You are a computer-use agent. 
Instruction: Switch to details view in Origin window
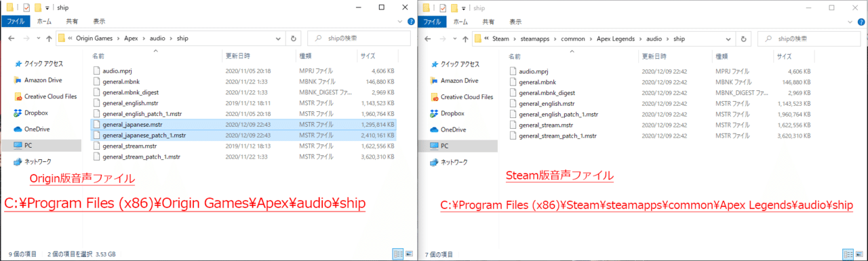pos(398,254)
